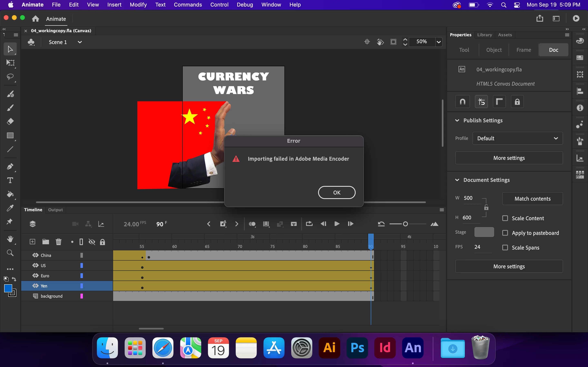Select the Free Transform tool
The height and width of the screenshot is (367, 588).
10,63
